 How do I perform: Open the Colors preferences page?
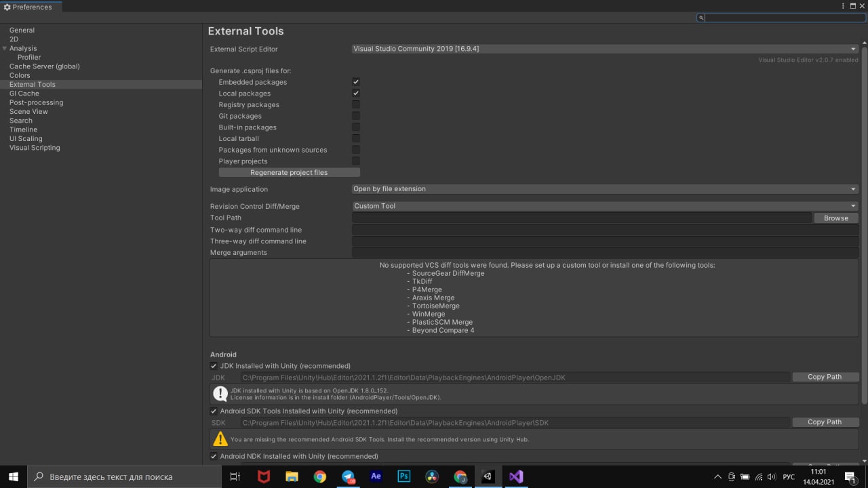point(20,75)
